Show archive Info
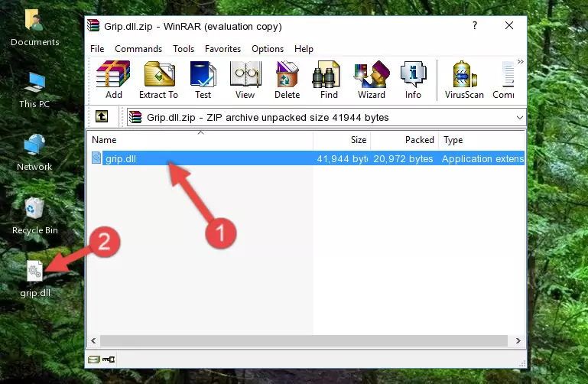 coord(413,80)
